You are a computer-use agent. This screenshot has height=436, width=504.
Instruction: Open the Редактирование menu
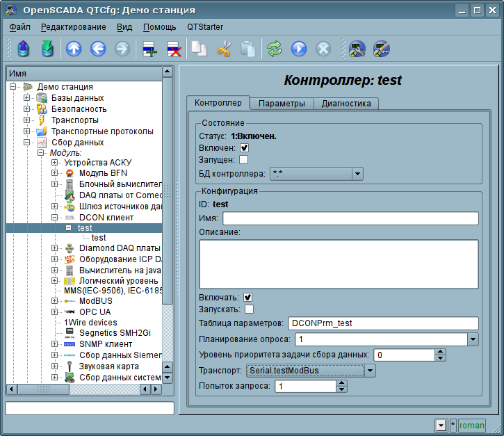coord(73,27)
